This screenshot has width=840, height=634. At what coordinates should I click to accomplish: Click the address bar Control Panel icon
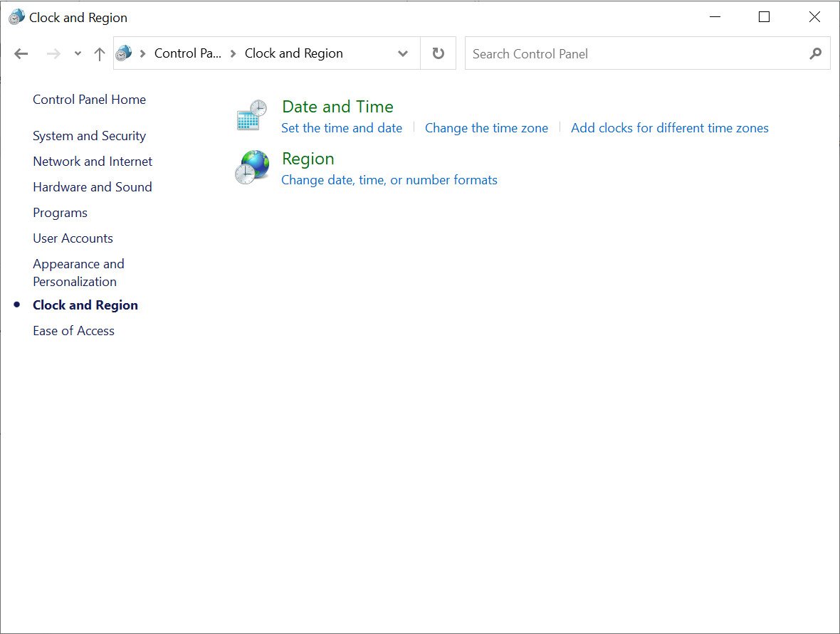(x=124, y=53)
